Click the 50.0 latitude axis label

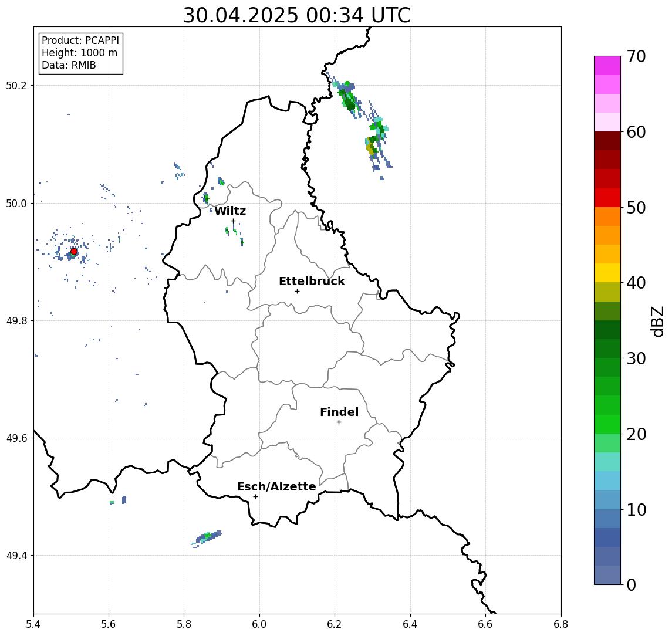(x=16, y=203)
